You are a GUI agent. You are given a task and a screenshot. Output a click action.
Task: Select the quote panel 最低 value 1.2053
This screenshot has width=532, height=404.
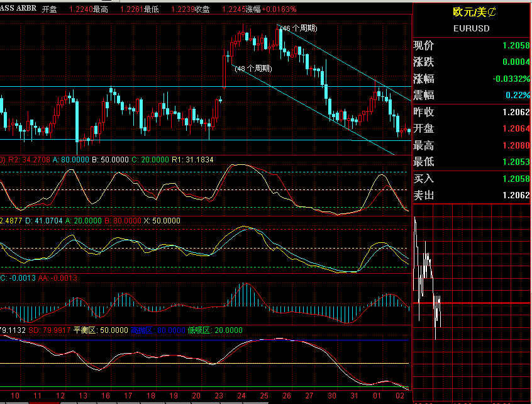[516, 162]
